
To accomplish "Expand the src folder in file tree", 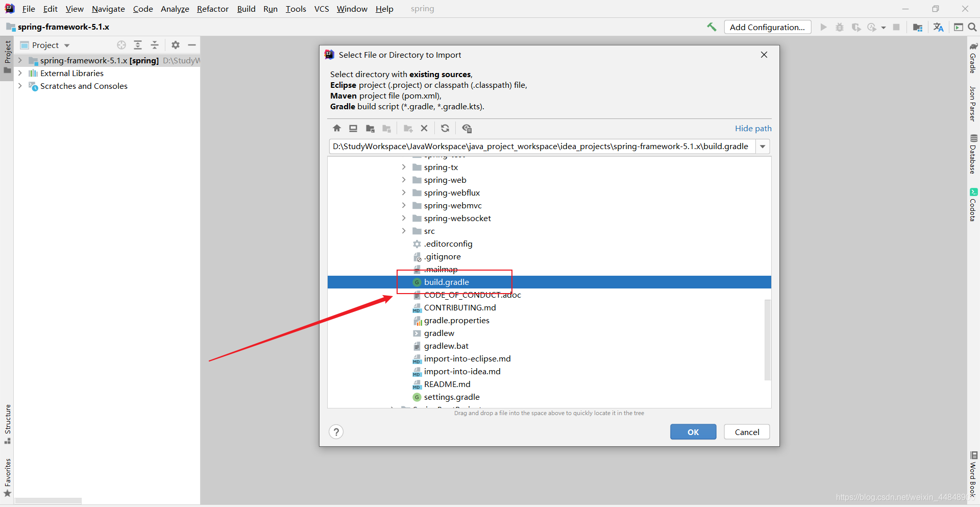I will coord(404,231).
